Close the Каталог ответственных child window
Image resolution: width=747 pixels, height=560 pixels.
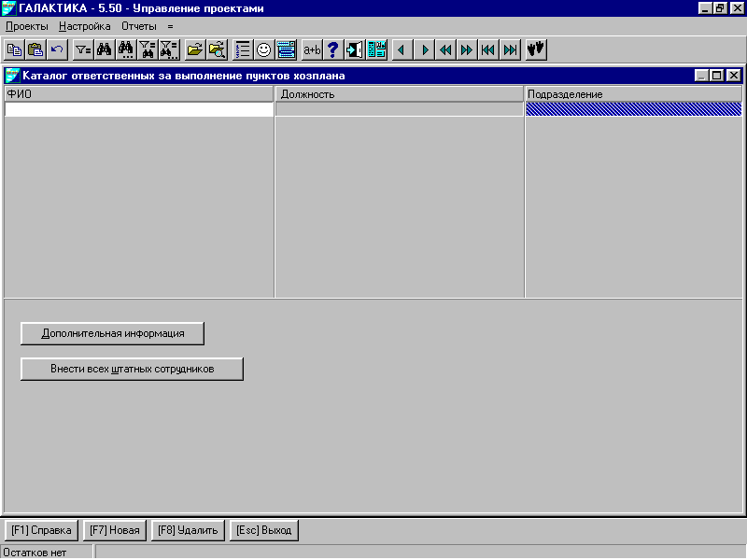(x=734, y=76)
